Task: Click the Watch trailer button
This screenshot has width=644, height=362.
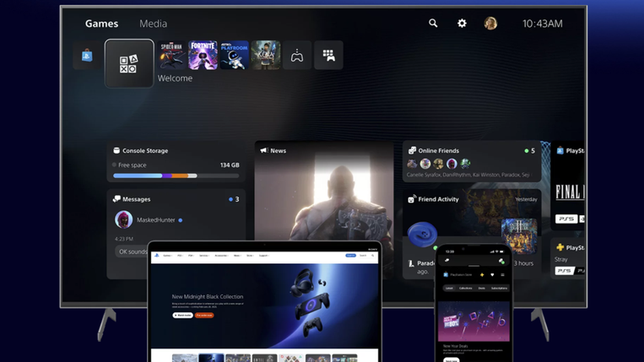Action: 183,316
